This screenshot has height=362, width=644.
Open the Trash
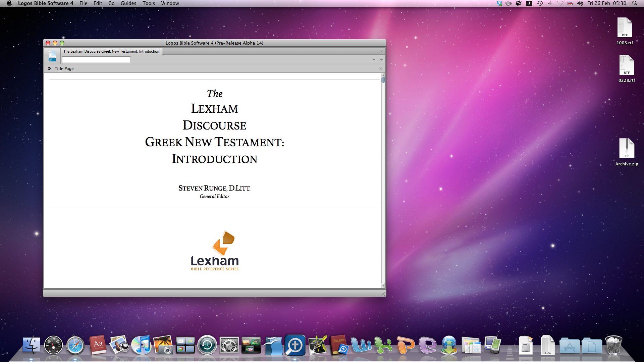613,345
